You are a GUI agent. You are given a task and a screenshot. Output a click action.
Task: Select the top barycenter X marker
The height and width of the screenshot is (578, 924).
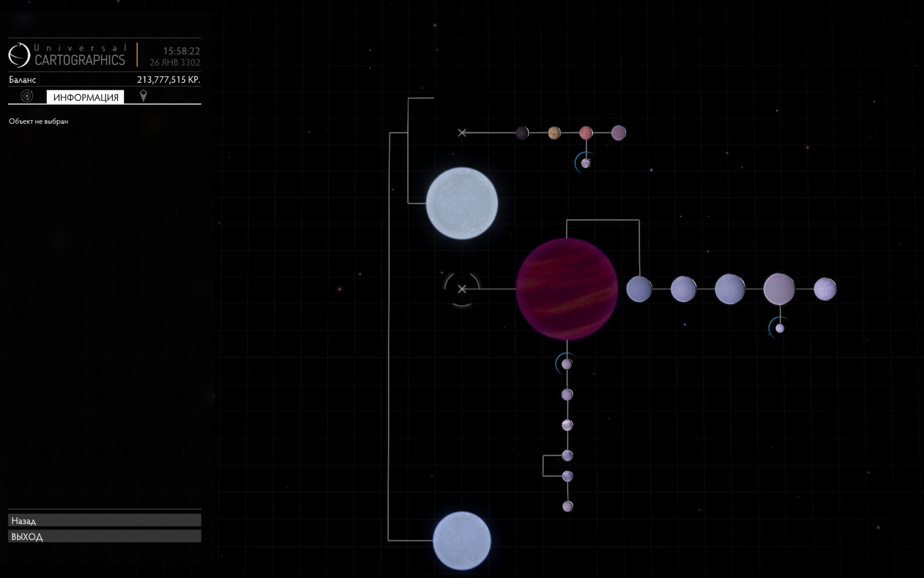click(x=462, y=132)
